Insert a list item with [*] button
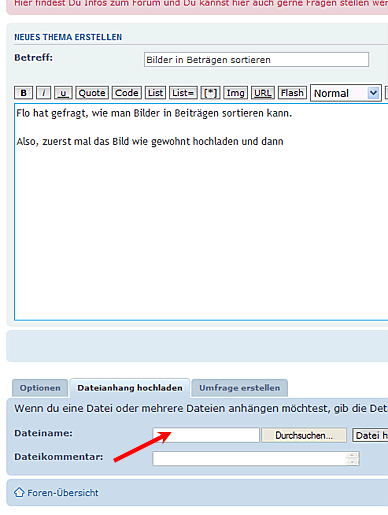Image resolution: width=388 pixels, height=515 pixels. (x=210, y=93)
